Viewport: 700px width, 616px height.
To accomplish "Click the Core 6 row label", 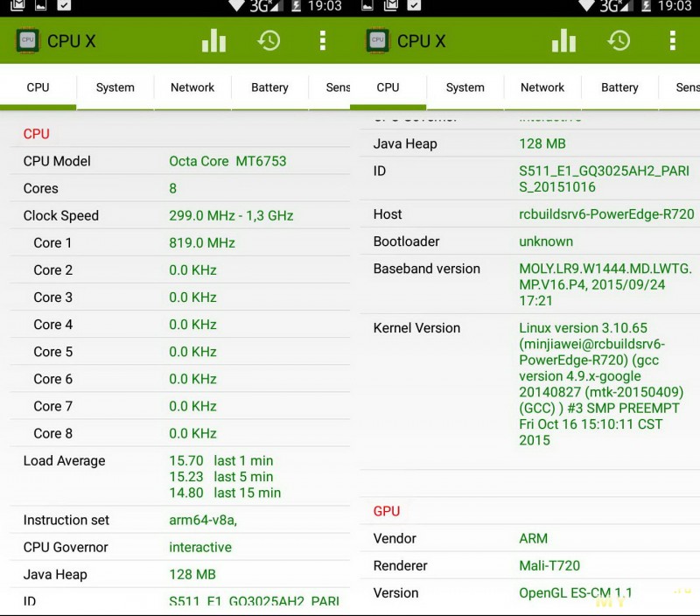I will pyautogui.click(x=52, y=379).
